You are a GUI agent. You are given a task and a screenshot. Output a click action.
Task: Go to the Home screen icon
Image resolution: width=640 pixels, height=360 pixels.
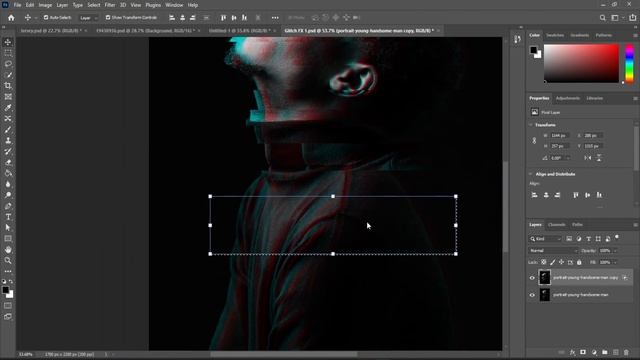click(x=11, y=18)
